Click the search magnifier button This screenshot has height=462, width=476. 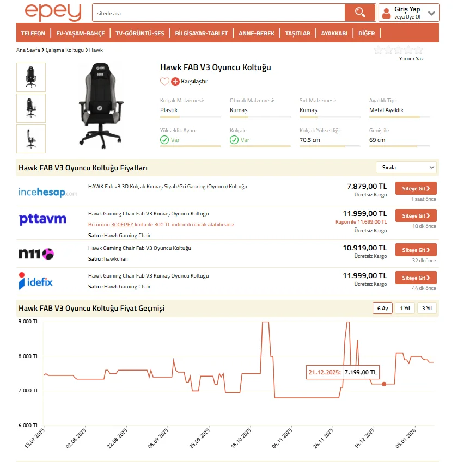360,13
